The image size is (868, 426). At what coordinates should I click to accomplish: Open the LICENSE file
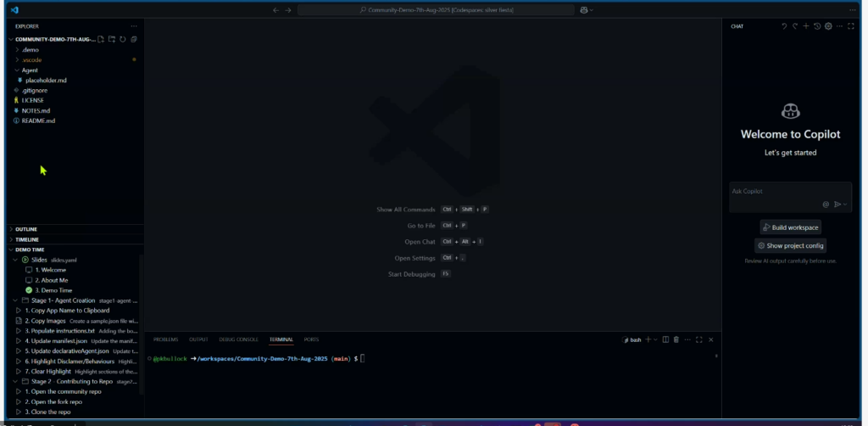point(33,100)
